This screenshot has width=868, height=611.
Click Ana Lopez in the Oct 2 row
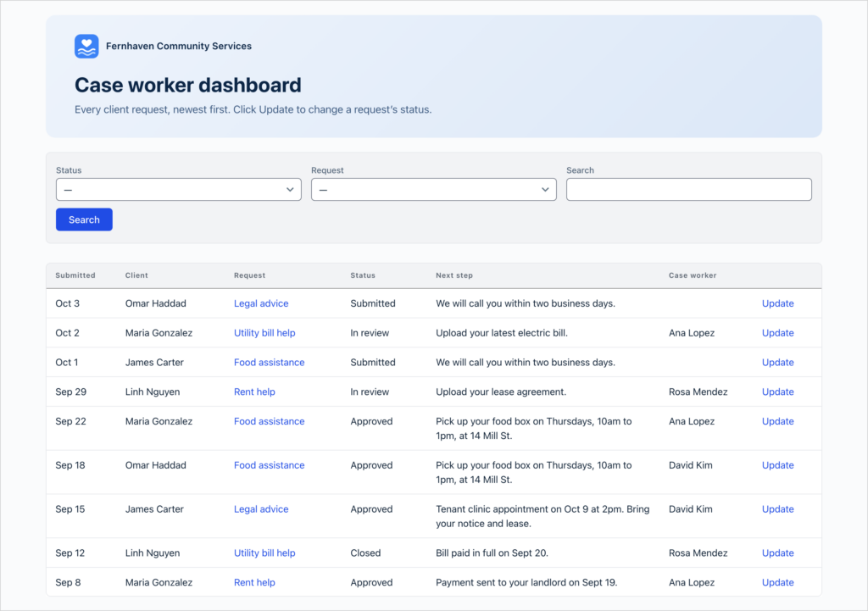[x=692, y=333]
